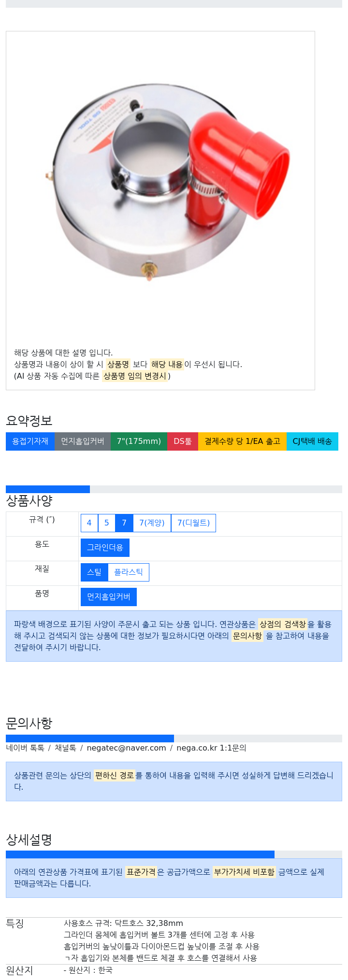This screenshot has width=348, height=980.
Task: Select the 그라인더용 usage option
Action: pos(105,548)
